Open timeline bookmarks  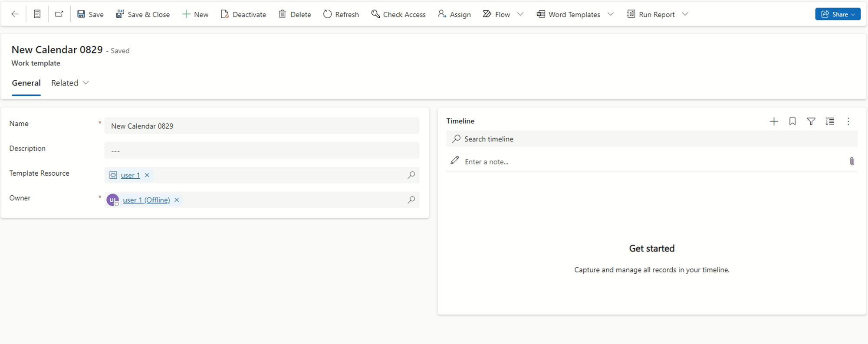pos(792,121)
